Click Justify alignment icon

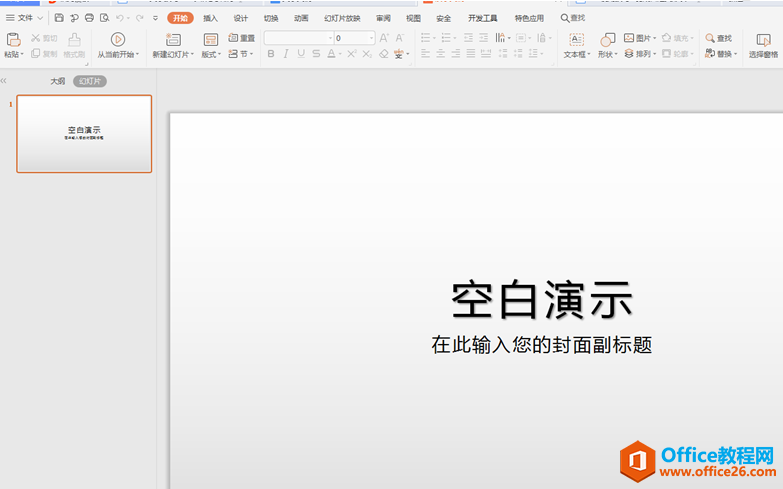click(470, 53)
